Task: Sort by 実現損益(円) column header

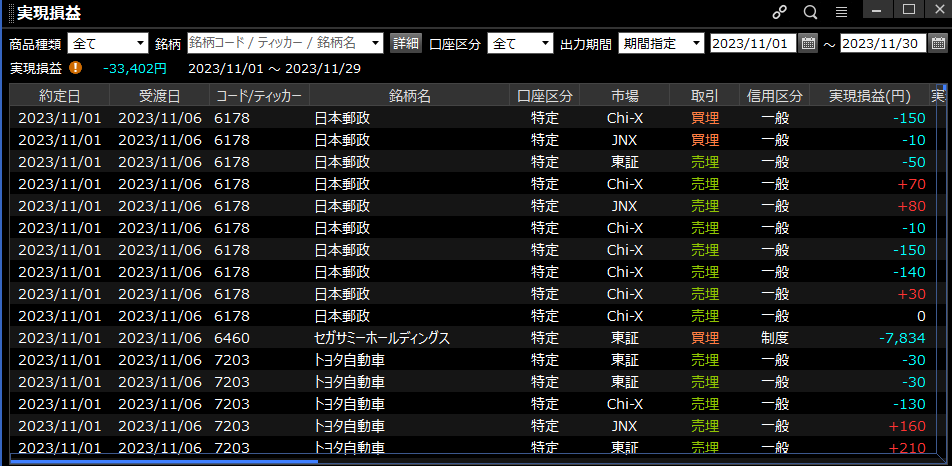Action: point(870,96)
